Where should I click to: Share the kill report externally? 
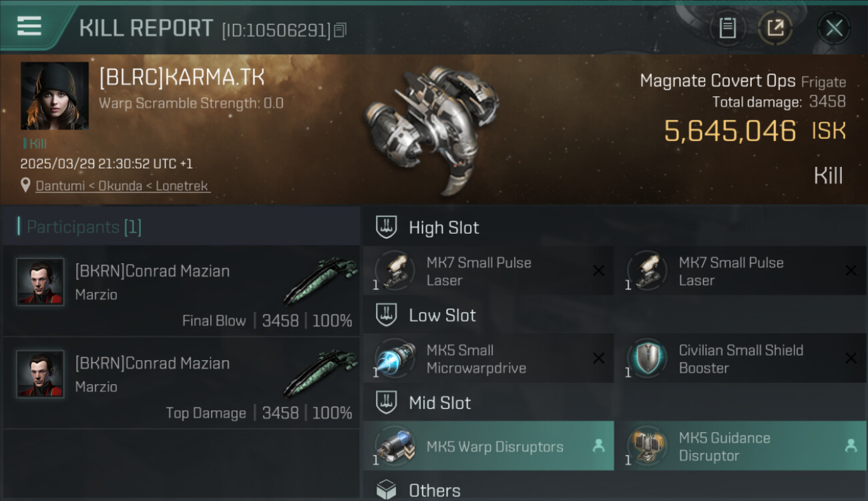pos(775,28)
